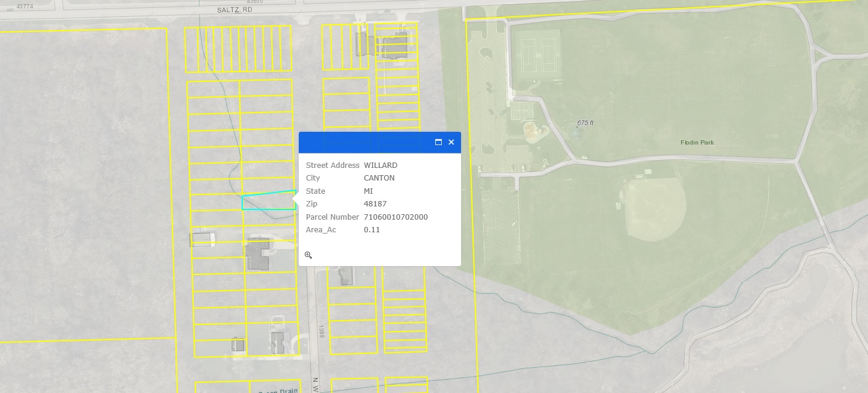Click the 43774 address number label

[x=25, y=6]
